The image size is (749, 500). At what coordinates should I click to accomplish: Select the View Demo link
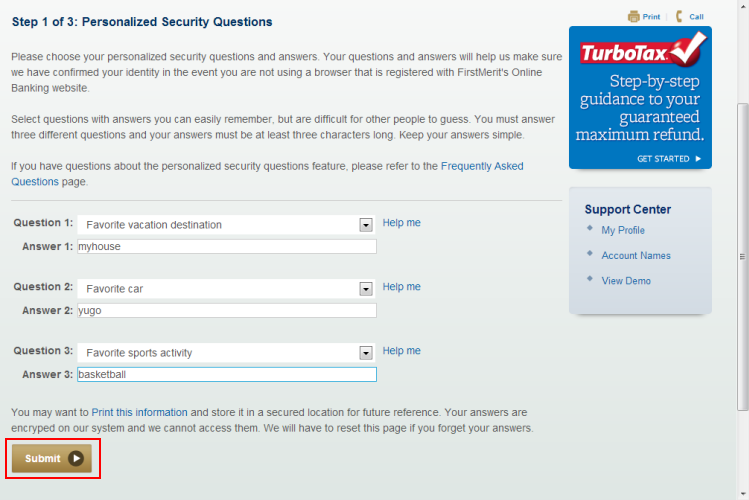(625, 281)
